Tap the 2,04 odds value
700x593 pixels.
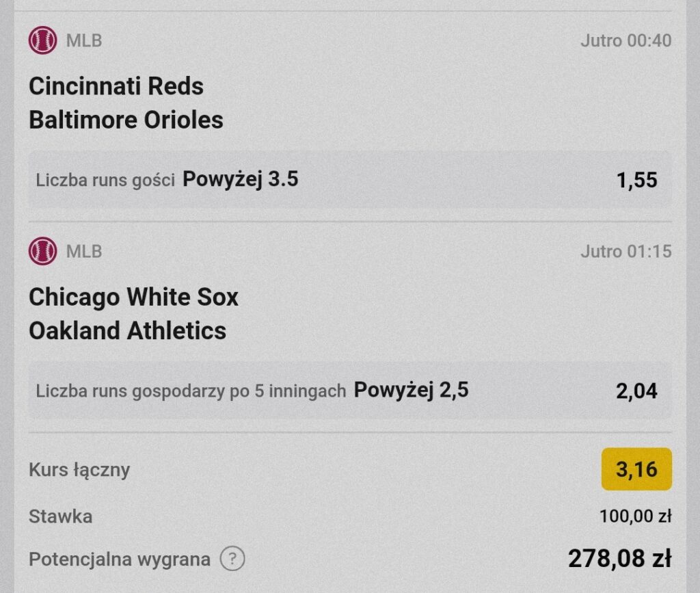pyautogui.click(x=636, y=391)
